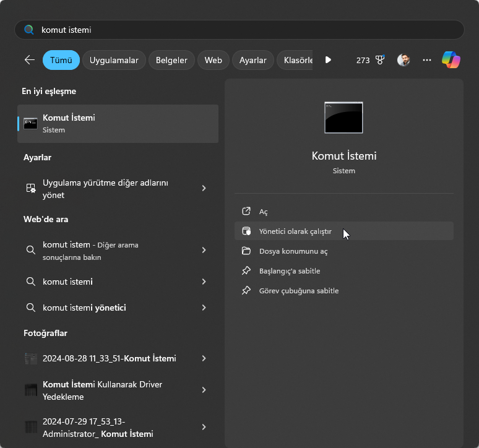Viewport: 479px width, 448px height.
Task: Open the Copilot icon
Action: coord(451,60)
